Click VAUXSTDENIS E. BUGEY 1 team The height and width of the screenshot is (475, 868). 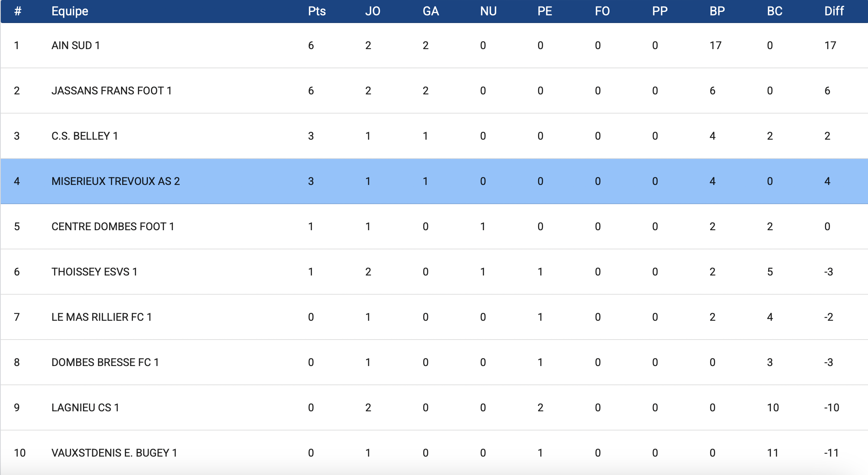click(114, 453)
